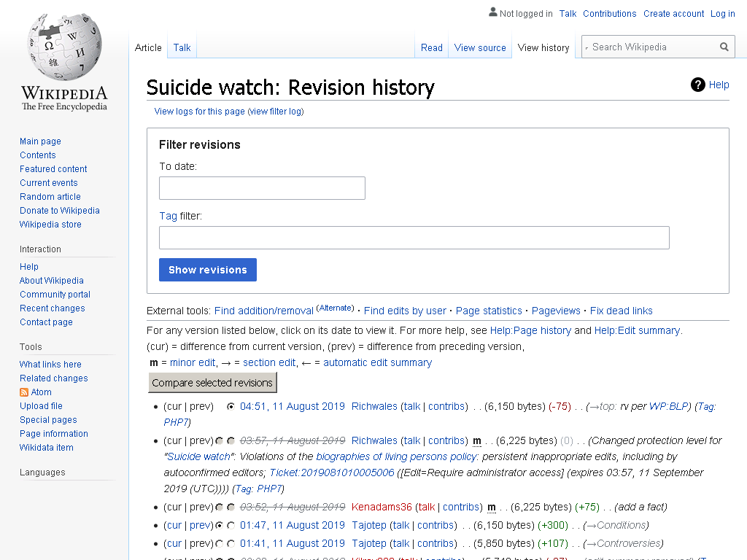Image resolution: width=747 pixels, height=560 pixels.
Task: Open the Log in link
Action: [723, 14]
